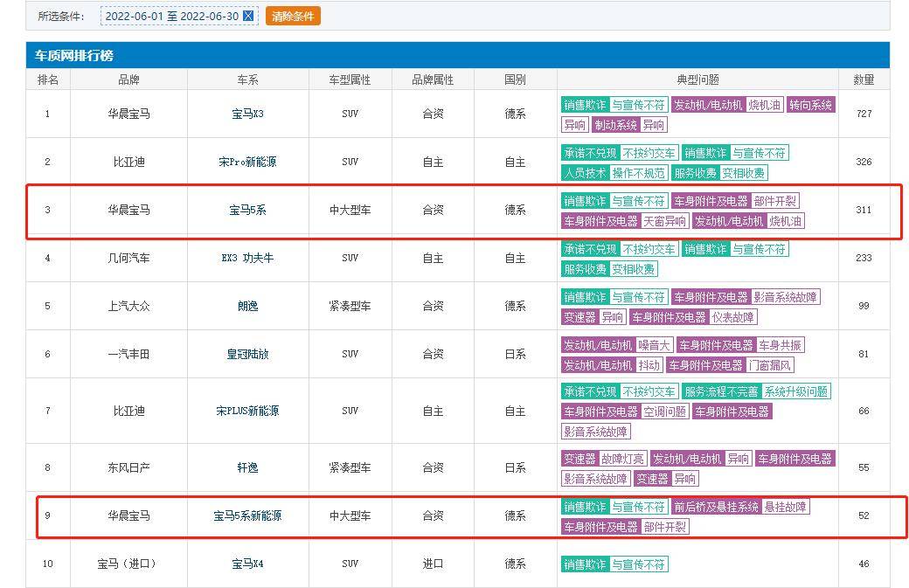Click the 国别 column header
This screenshot has height=588, width=909.
tap(515, 80)
